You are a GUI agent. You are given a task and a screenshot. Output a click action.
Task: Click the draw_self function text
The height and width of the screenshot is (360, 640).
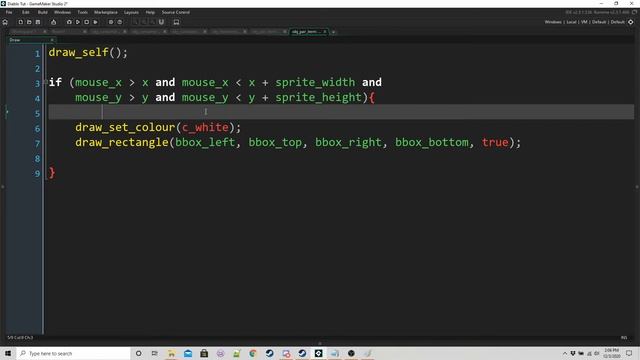click(78, 53)
